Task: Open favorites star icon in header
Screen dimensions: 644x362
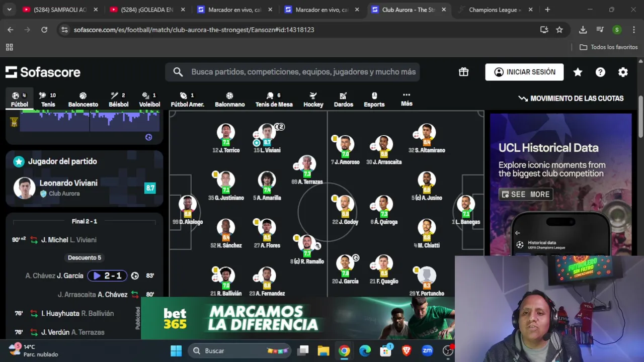Action: pyautogui.click(x=578, y=72)
